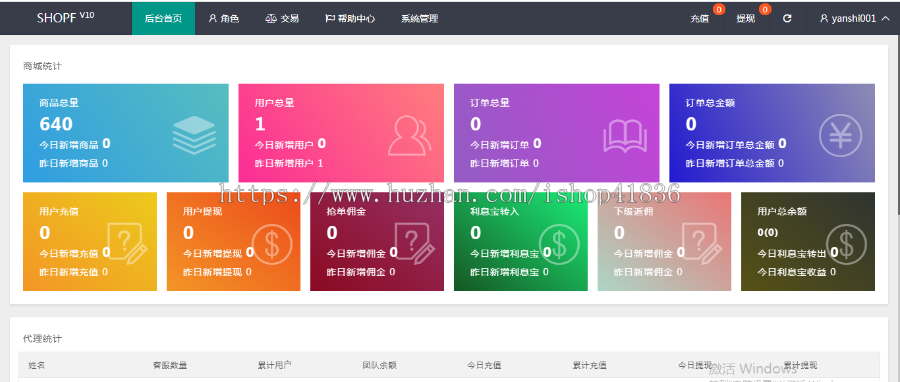Click the dollar icon on 利息宝转入 card

(x=559, y=244)
